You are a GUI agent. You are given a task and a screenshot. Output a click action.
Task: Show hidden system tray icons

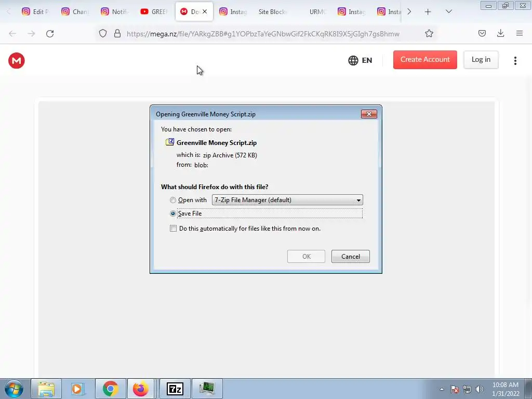pos(442,390)
